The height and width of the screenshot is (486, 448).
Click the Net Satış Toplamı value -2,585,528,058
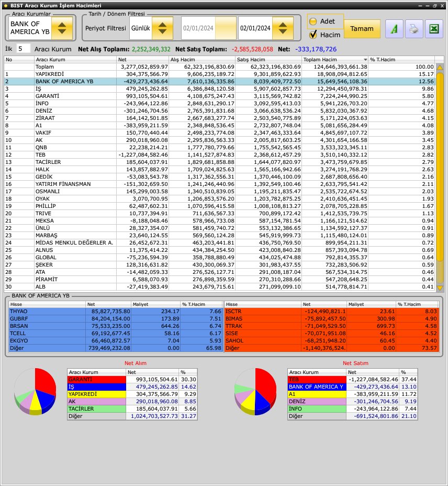coord(252,49)
